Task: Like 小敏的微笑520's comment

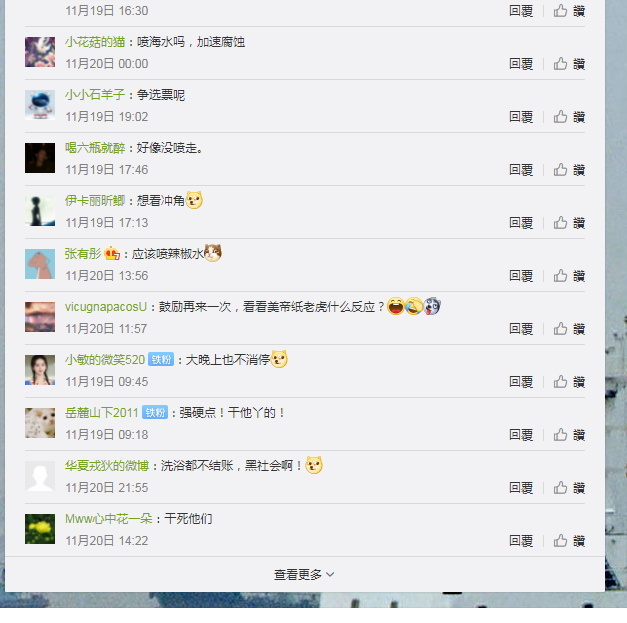Action: [569, 382]
